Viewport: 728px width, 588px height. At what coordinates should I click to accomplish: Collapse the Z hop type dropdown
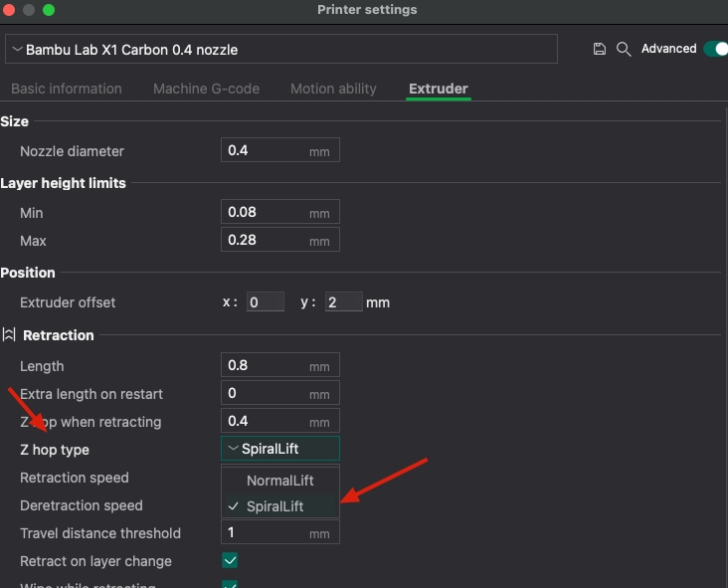click(x=279, y=449)
